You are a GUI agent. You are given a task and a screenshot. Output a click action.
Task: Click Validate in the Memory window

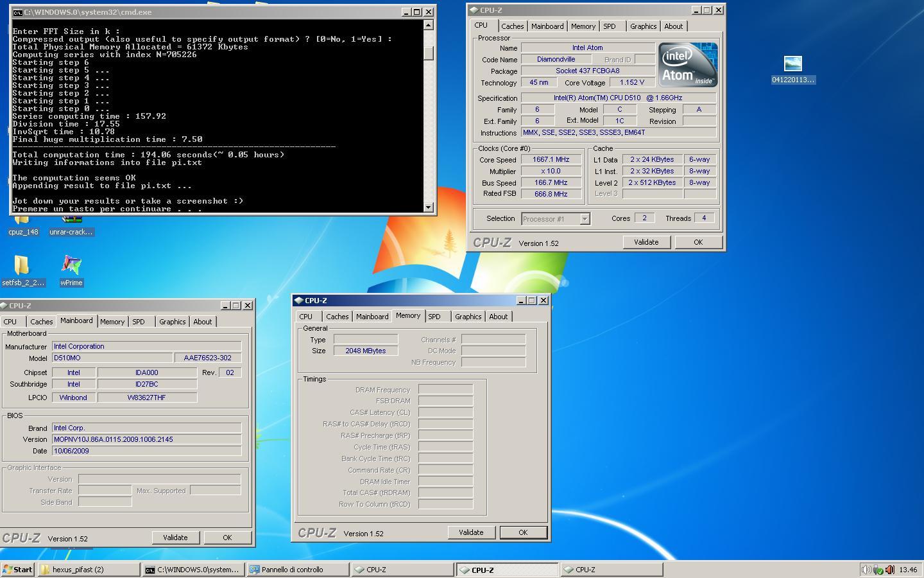[471, 532]
